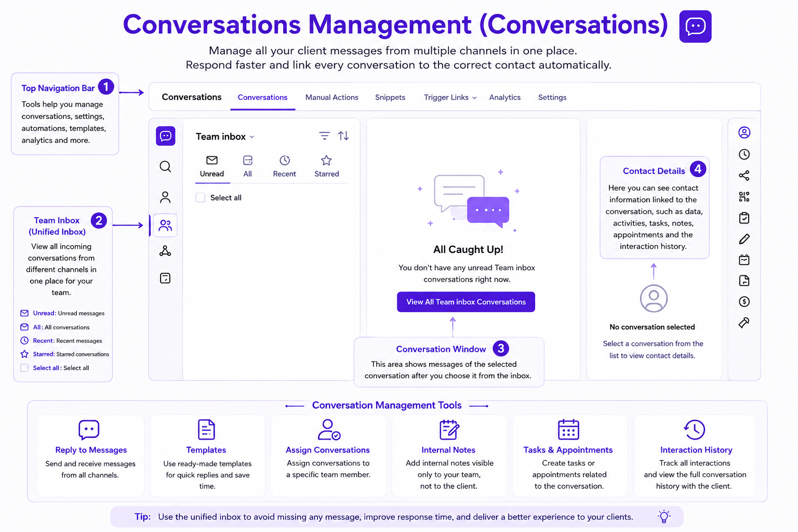Select the Unread inbox filter tab

[212, 166]
